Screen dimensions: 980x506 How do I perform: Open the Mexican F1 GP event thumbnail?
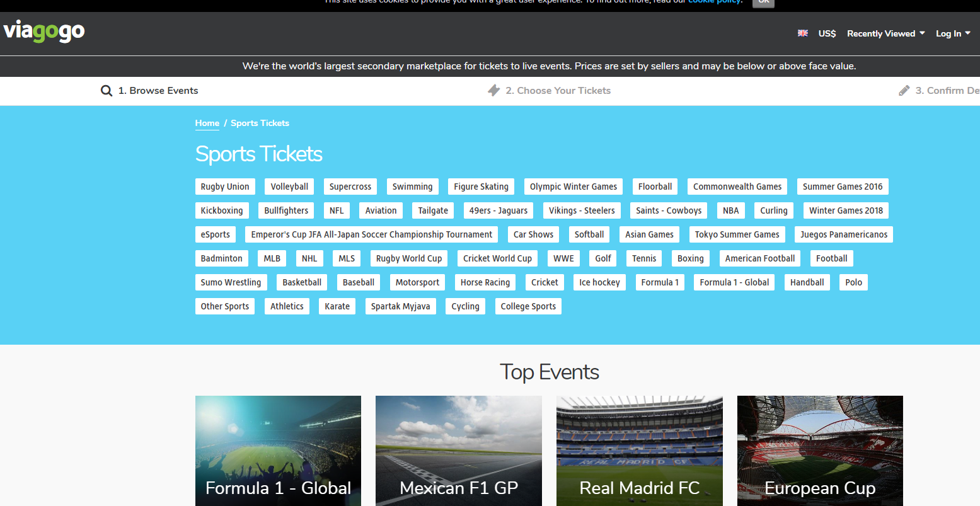(x=459, y=451)
